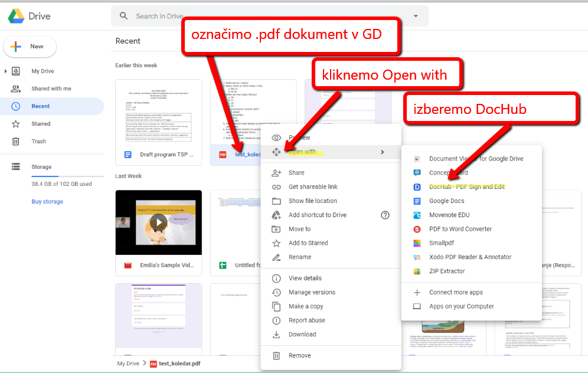Choose Open with in context menu
This screenshot has width=588, height=373.
tap(331, 152)
